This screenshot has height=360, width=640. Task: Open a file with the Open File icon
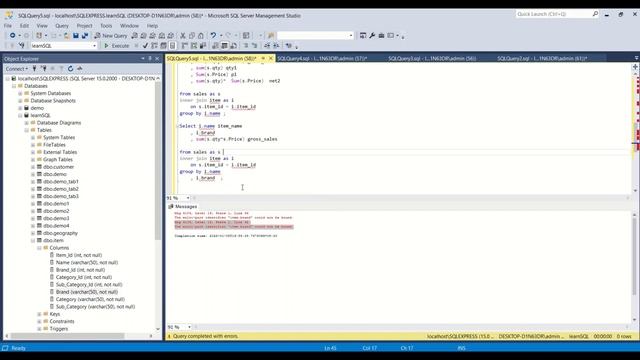[66, 36]
